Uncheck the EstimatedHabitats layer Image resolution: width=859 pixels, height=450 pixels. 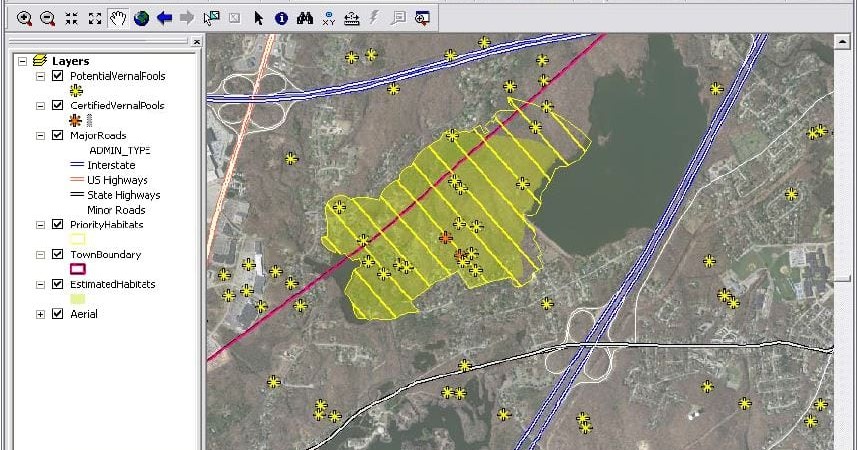click(57, 284)
